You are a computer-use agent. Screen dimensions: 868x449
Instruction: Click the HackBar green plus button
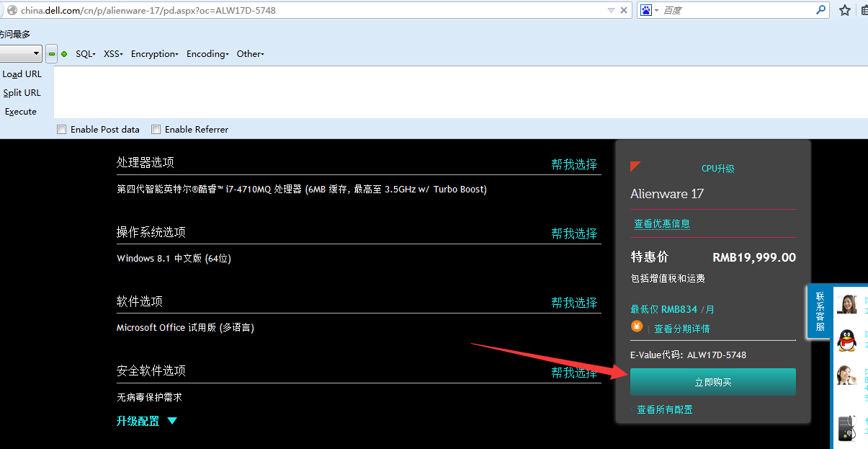pos(64,54)
